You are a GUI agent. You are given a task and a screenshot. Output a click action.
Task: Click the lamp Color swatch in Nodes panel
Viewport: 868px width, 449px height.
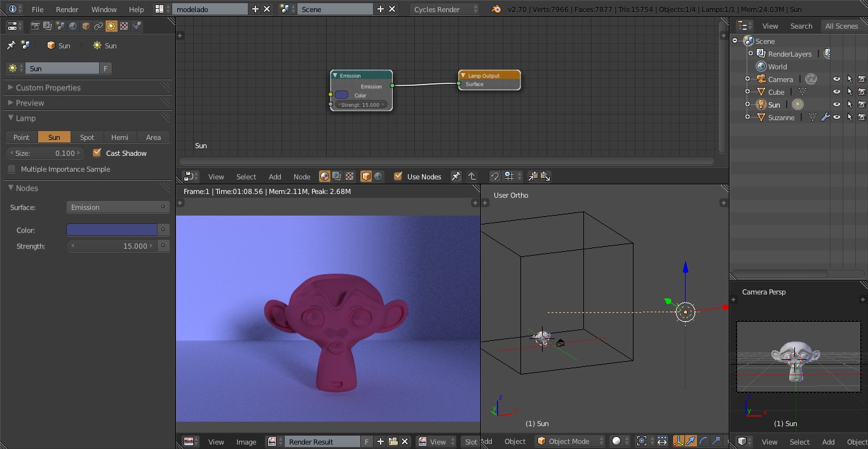pyautogui.click(x=112, y=230)
